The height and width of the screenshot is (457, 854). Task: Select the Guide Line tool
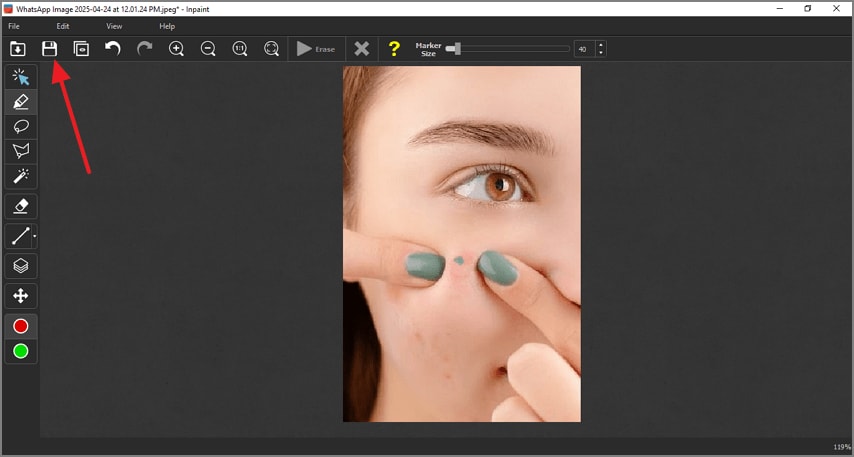click(20, 236)
